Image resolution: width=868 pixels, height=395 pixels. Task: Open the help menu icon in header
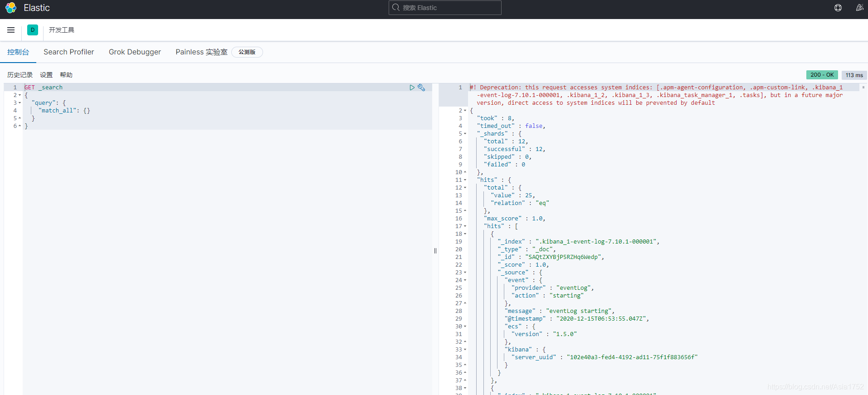point(838,8)
